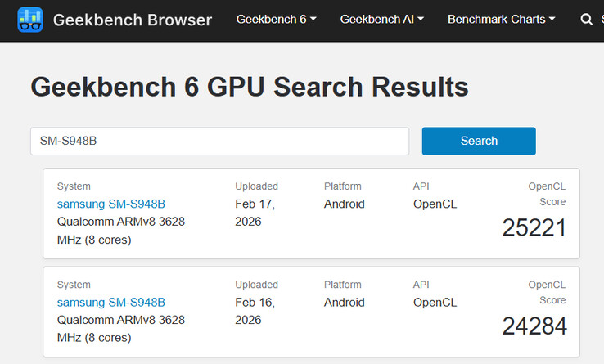Click the OpenCL API value in second result
Image resolution: width=604 pixels, height=364 pixels.
435,302
